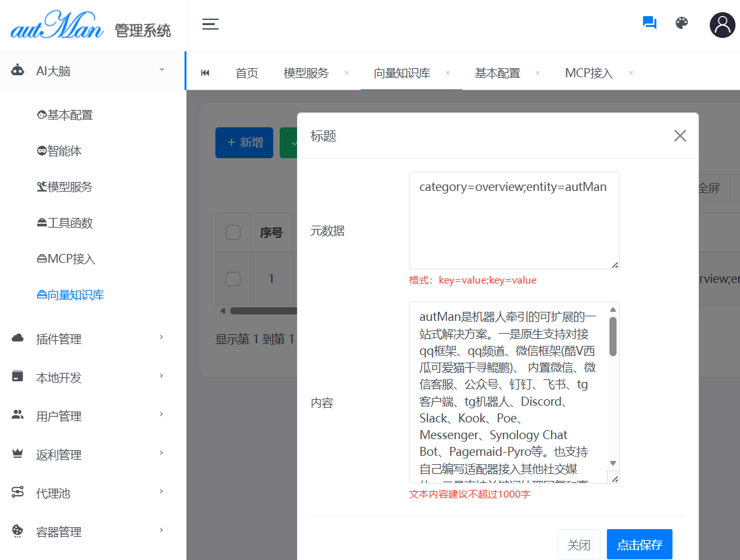Open the chat messages icon
The height and width of the screenshot is (560, 740).
649,23
